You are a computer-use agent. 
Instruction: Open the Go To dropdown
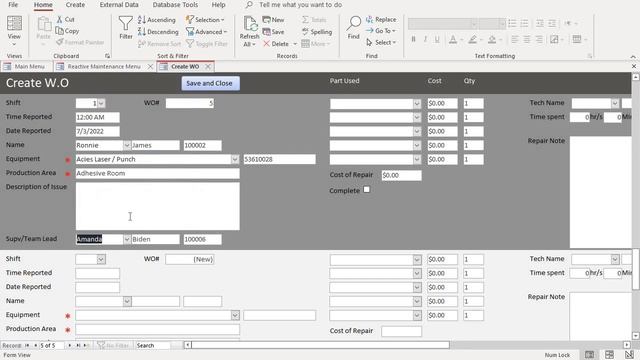click(381, 31)
